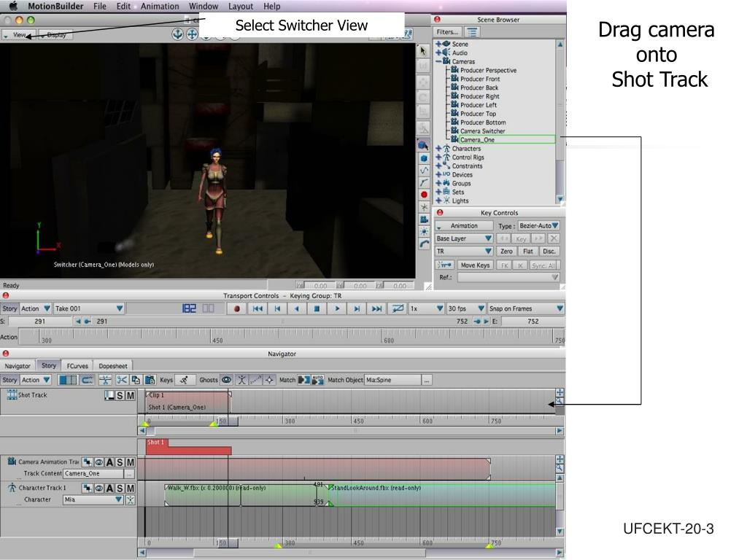Screen dimensions: 747x560
Task: Click the paste icon in Story toolbar
Action: point(150,379)
